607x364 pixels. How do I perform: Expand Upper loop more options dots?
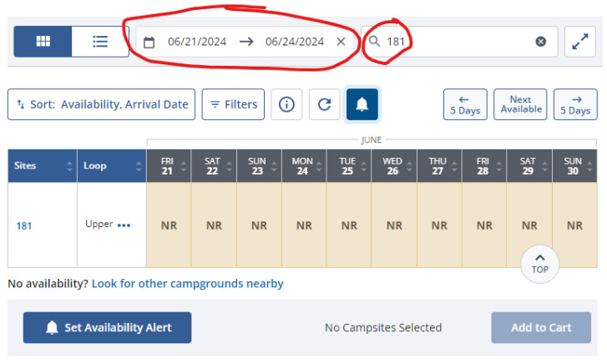coord(124,225)
